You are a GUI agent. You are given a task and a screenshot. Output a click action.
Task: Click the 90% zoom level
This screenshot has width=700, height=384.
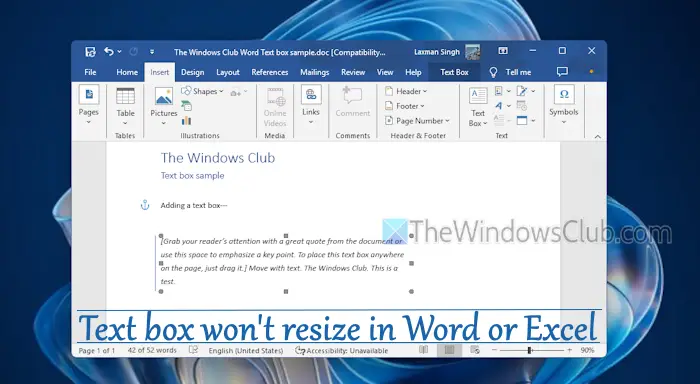587,351
